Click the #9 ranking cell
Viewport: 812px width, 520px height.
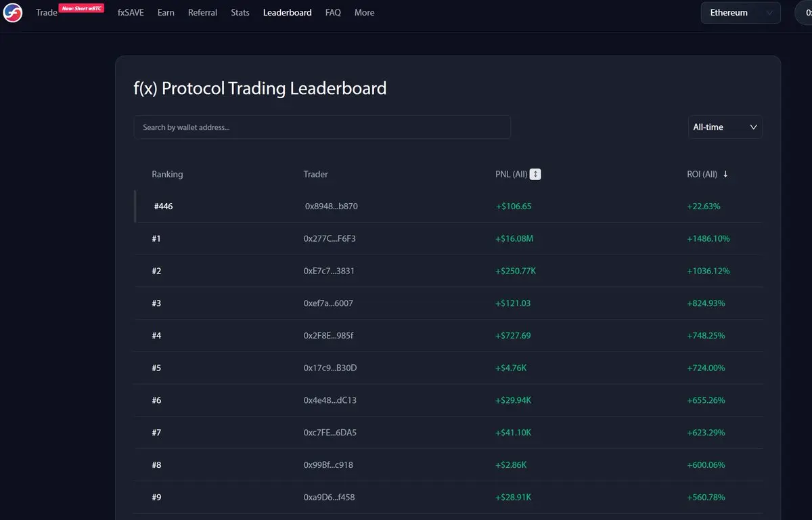click(x=156, y=498)
